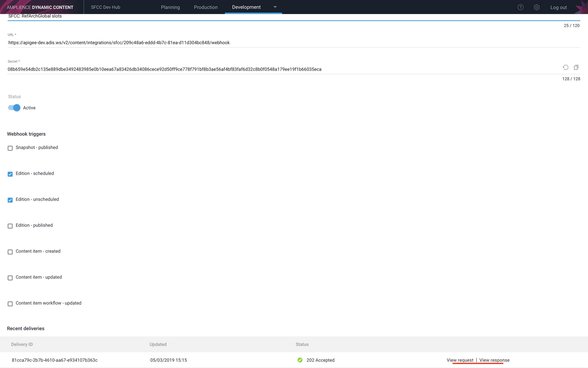Select the Development tab

click(x=246, y=7)
